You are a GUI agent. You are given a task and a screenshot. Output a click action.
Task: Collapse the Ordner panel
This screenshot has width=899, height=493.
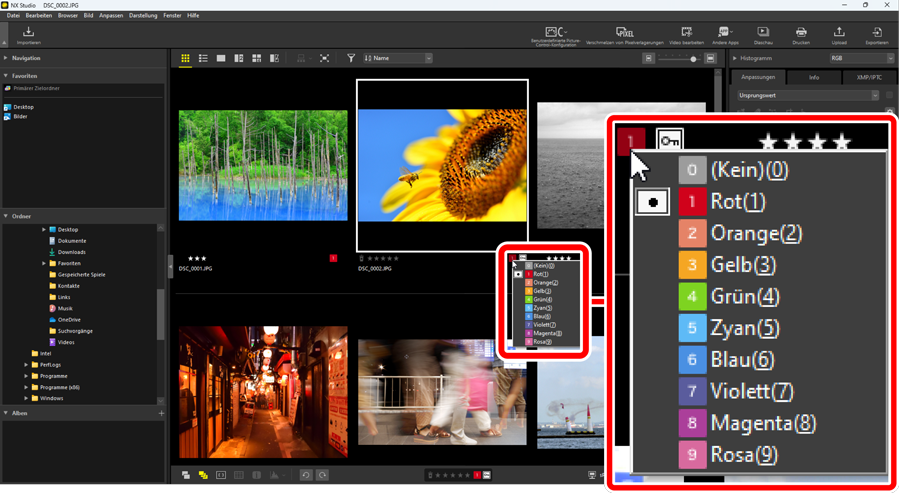[x=6, y=216]
